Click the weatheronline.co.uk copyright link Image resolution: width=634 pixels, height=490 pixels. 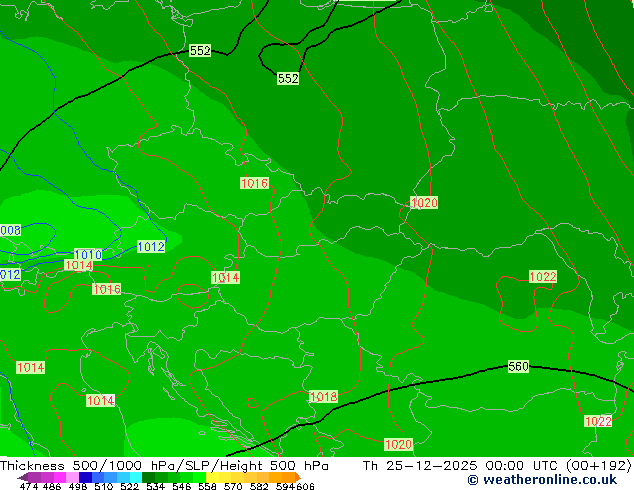(x=542, y=480)
